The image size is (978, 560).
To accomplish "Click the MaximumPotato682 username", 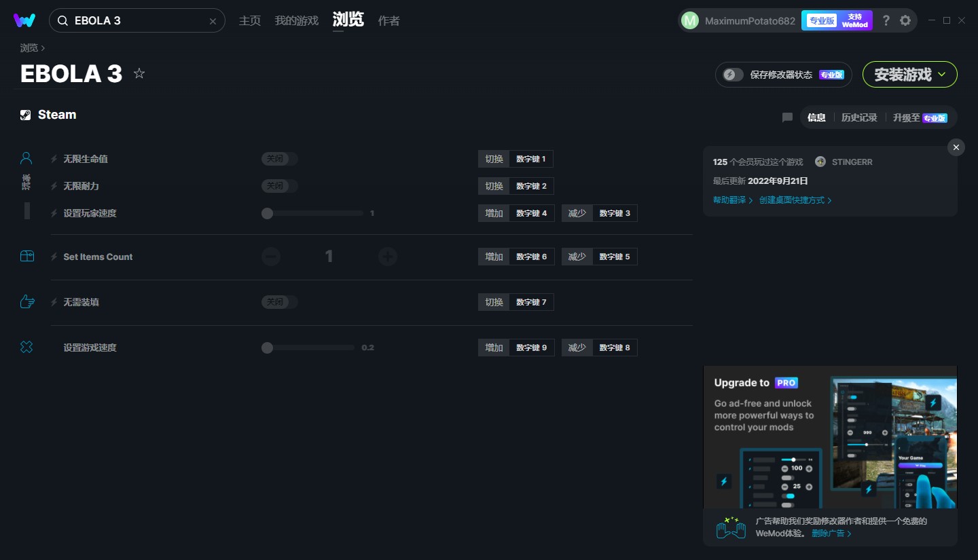I will coord(750,21).
